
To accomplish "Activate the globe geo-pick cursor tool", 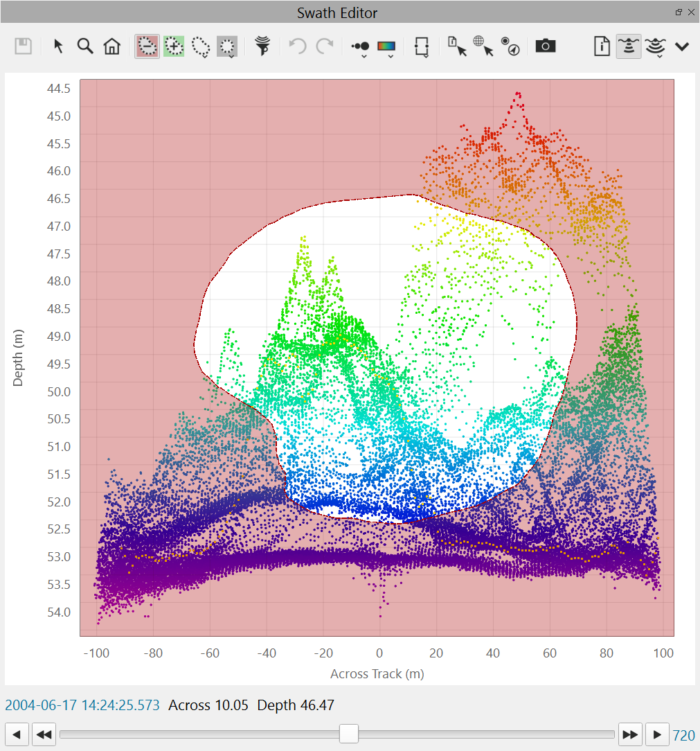I will coord(482,46).
